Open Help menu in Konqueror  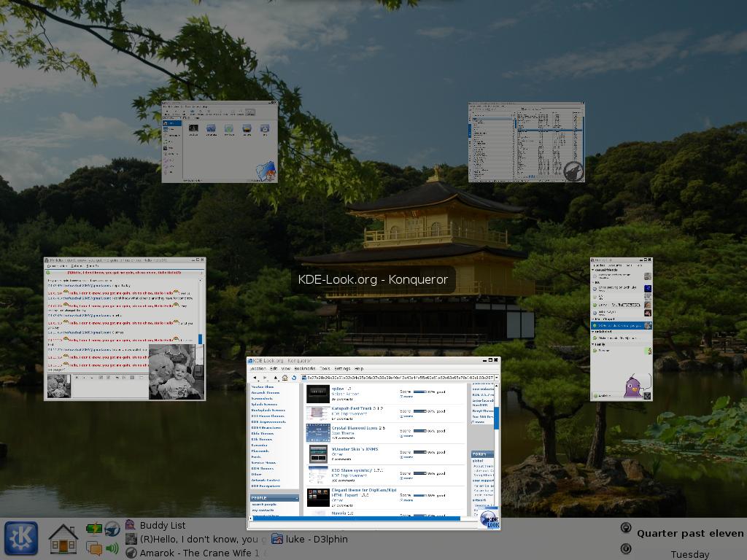[x=359, y=368]
